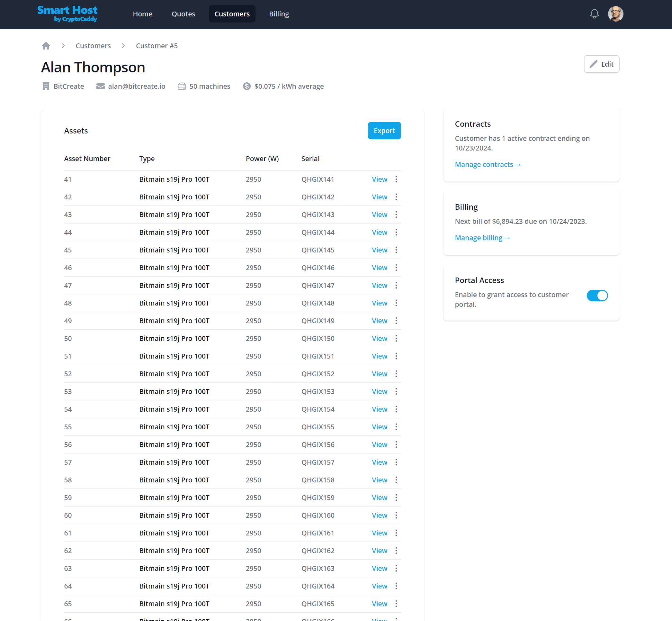This screenshot has height=621, width=672.
Task: Open the user avatar profile menu
Action: 615,14
